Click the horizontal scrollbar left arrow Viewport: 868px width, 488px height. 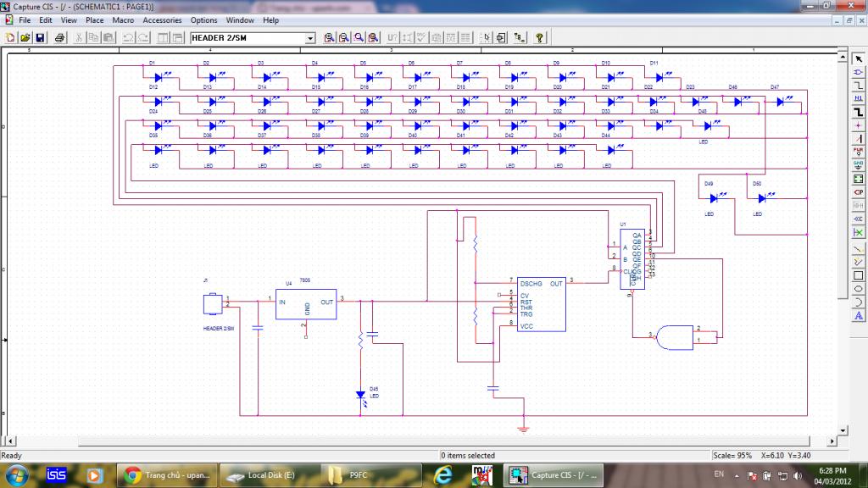pos(10,441)
